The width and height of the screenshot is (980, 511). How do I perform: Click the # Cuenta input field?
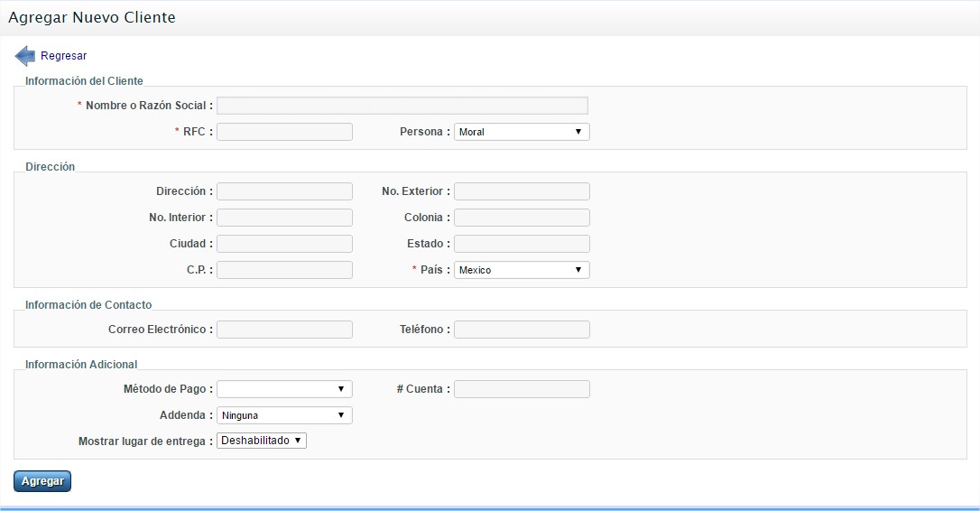(522, 389)
